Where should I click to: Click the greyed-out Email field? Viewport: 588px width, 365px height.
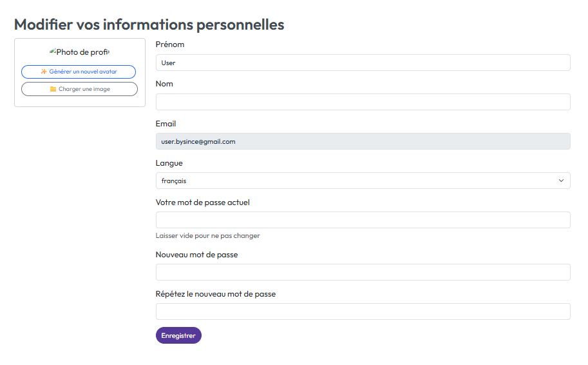pos(363,141)
